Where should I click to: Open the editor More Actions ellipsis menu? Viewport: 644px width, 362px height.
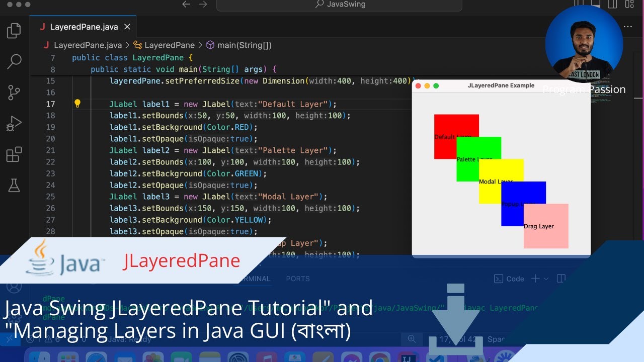[x=628, y=27]
